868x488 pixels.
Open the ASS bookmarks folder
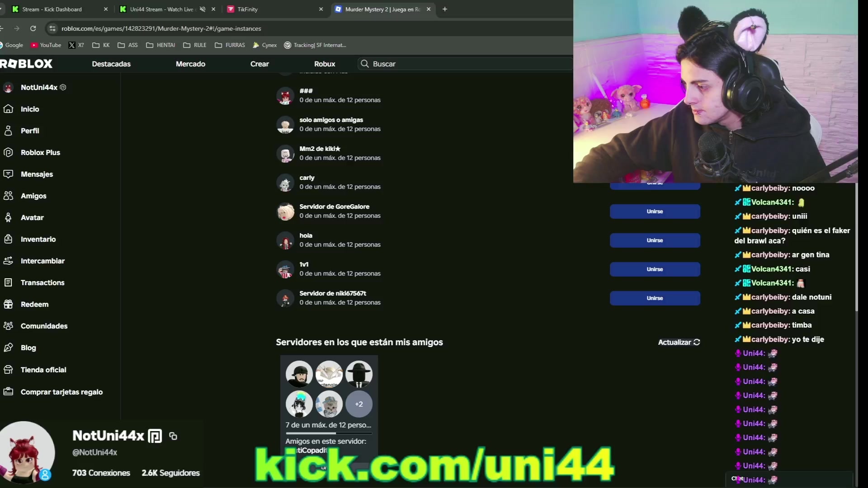coord(127,45)
